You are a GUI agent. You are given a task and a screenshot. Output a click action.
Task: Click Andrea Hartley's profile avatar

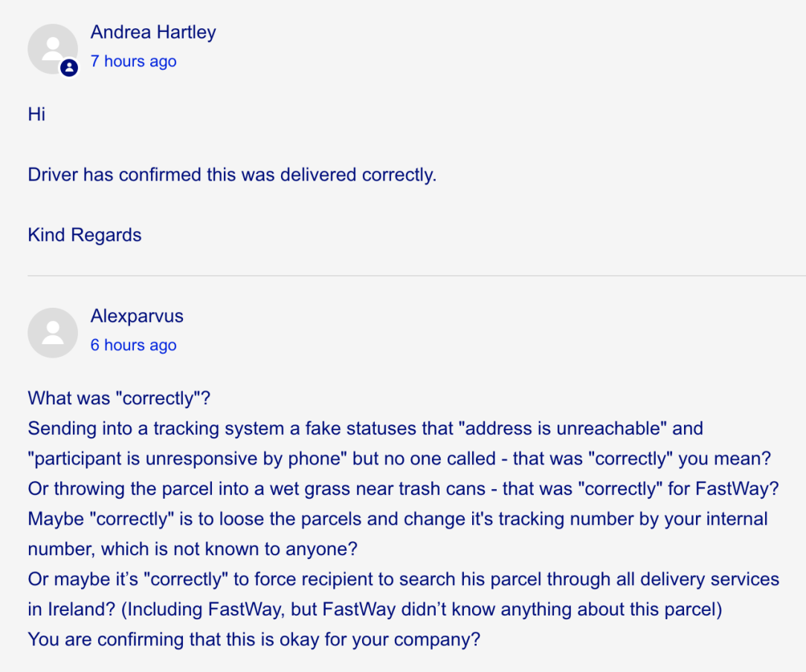tap(51, 48)
